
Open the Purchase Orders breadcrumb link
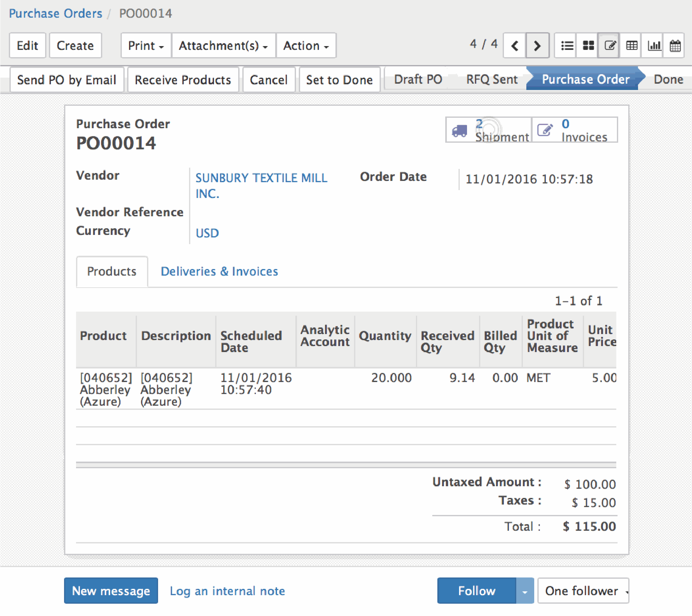[56, 14]
